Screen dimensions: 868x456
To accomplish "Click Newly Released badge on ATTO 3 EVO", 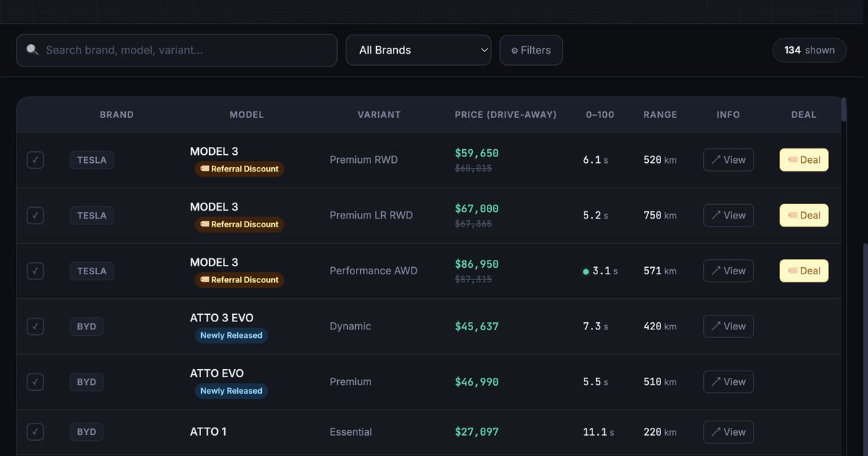I will pyautogui.click(x=231, y=335).
